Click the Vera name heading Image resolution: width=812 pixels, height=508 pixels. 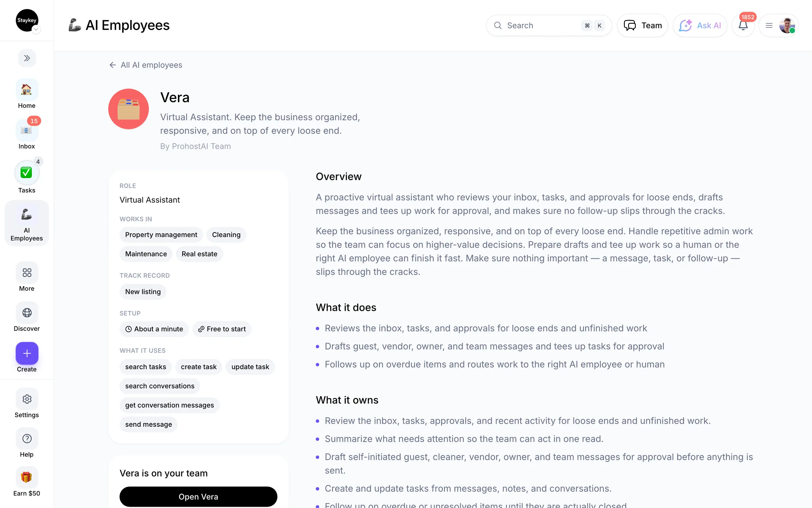coord(175,98)
